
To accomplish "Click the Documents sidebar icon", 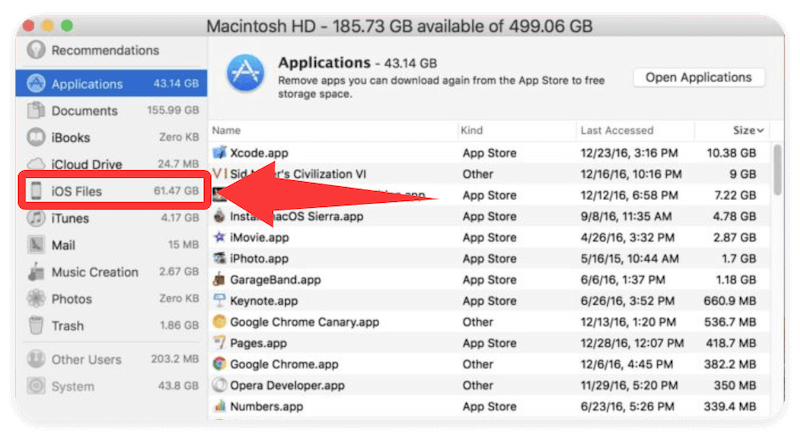I will 36,111.
